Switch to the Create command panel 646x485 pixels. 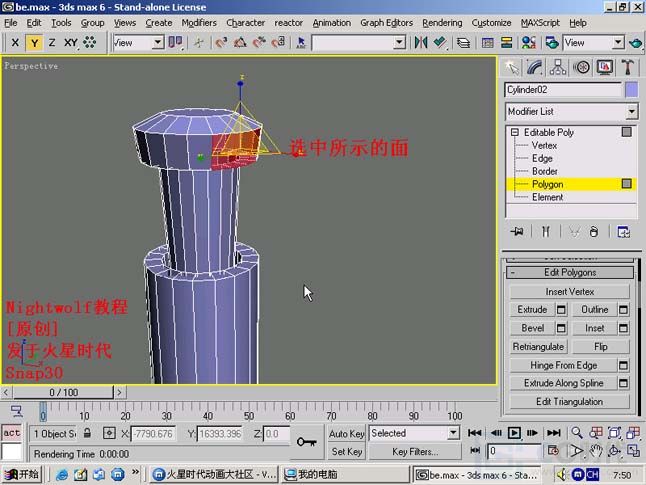[511, 68]
